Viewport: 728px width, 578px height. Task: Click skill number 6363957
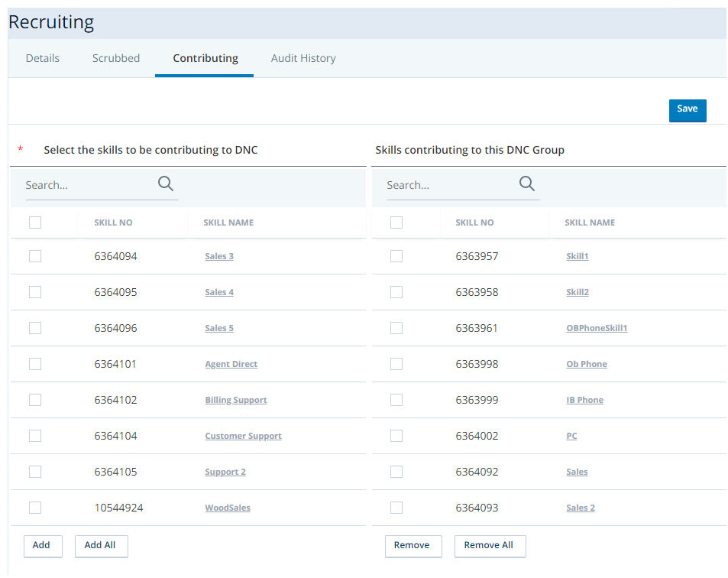tap(477, 256)
